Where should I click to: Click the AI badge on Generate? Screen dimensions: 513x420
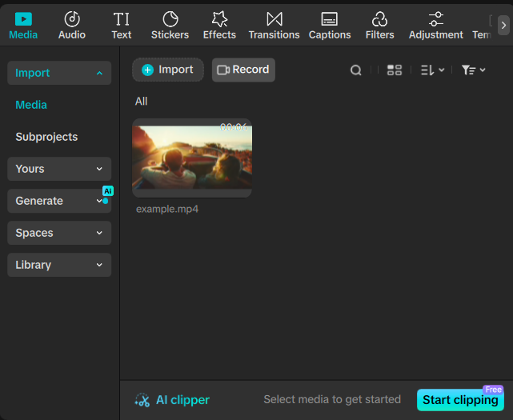click(x=108, y=190)
